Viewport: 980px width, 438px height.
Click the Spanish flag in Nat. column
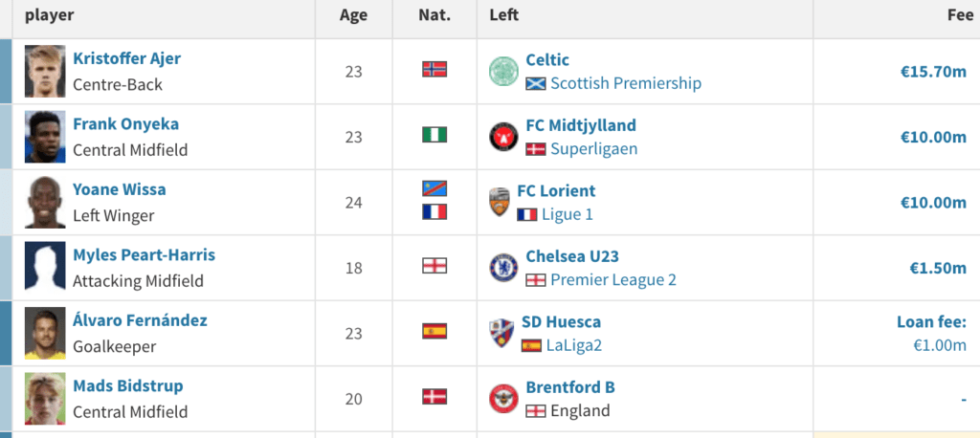[434, 332]
